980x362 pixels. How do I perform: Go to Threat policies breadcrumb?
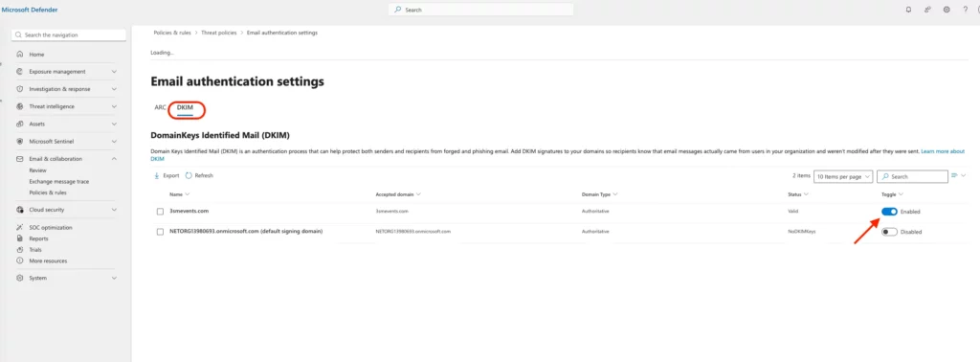pos(219,33)
